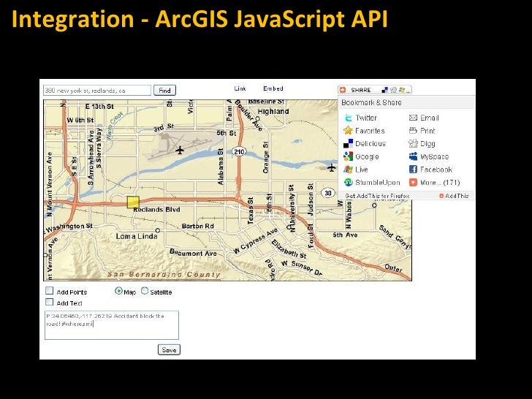Click the orange plus icon on SHARE button
Viewport: 532px width, 399px height.
point(343,90)
